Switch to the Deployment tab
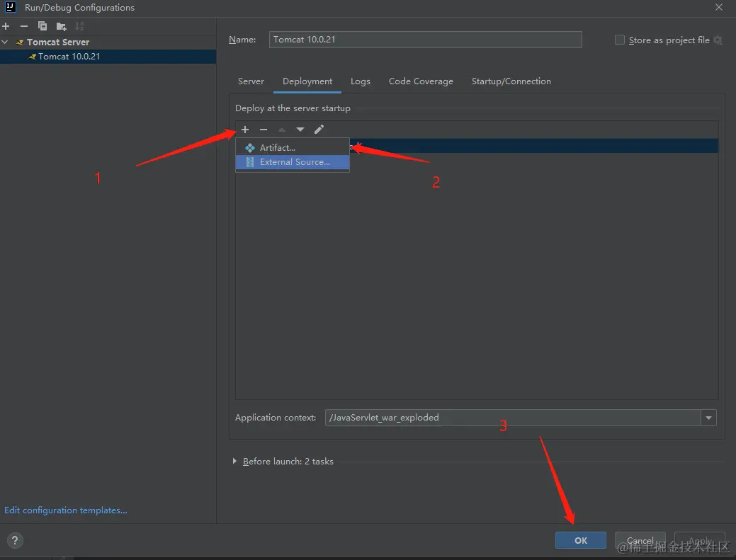 (307, 81)
